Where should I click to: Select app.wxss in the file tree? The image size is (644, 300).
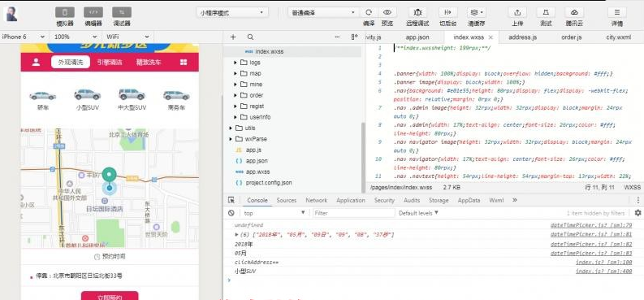point(257,172)
